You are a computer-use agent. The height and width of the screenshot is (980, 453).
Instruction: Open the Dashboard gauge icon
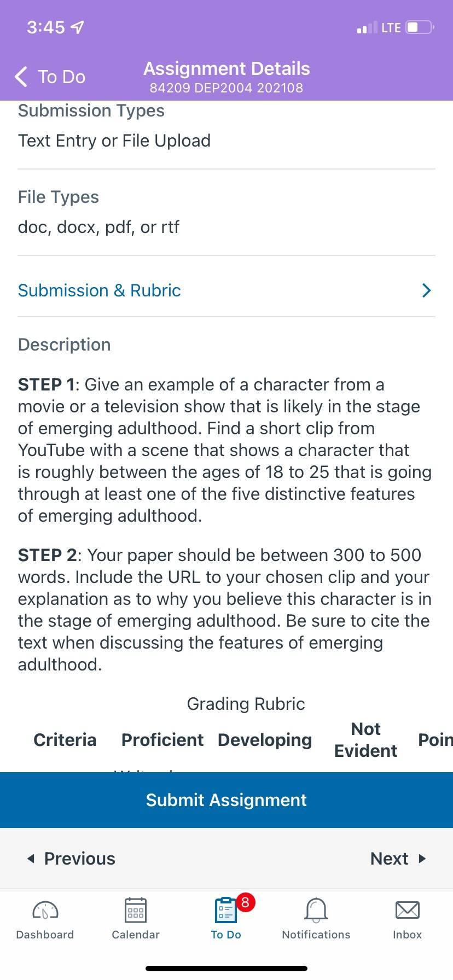click(x=45, y=910)
